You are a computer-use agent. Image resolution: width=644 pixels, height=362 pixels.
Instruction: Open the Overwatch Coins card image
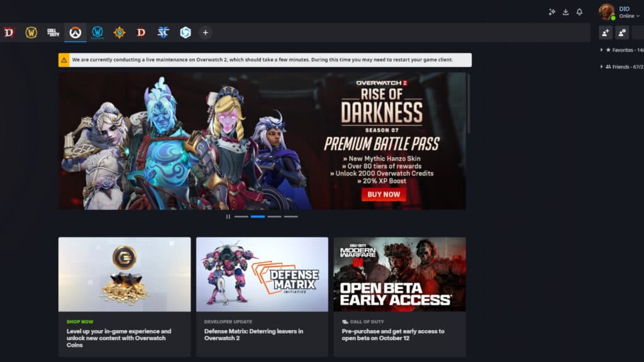tap(125, 274)
